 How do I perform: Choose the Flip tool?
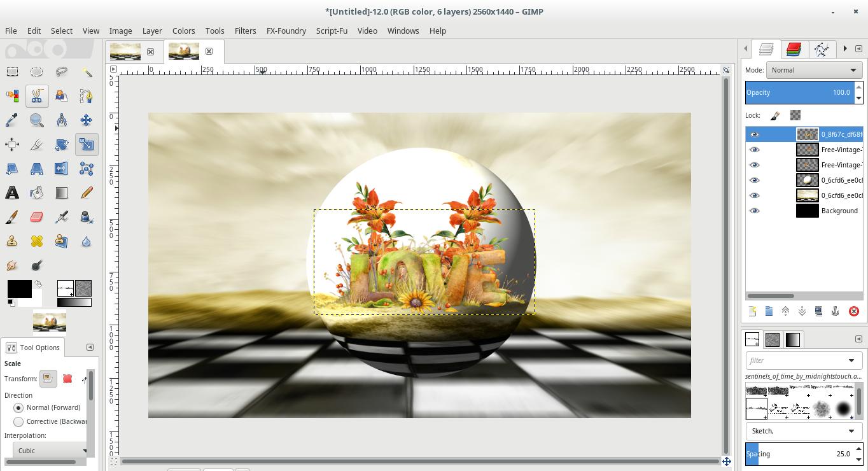tap(62, 169)
